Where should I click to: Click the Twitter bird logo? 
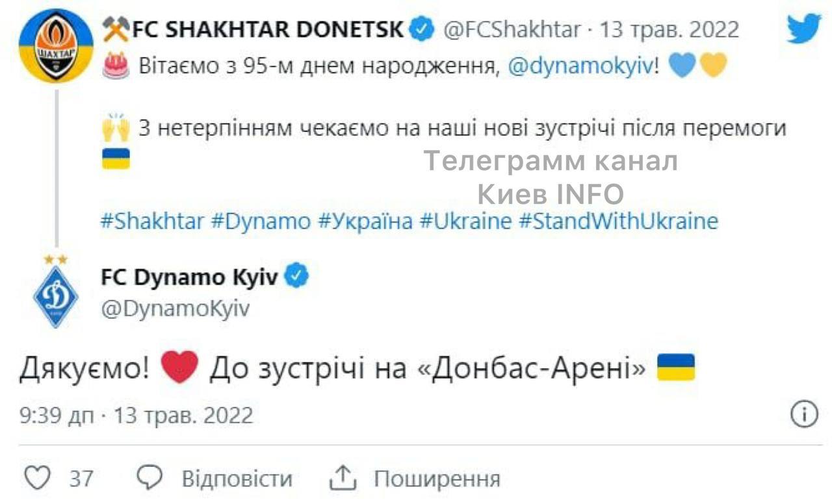(804, 29)
